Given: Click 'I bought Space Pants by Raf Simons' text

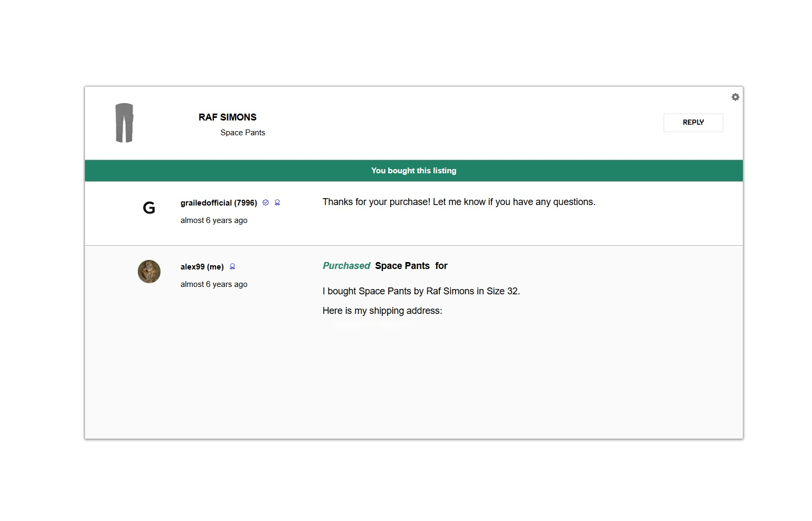Looking at the screenshot, I should tap(421, 291).
